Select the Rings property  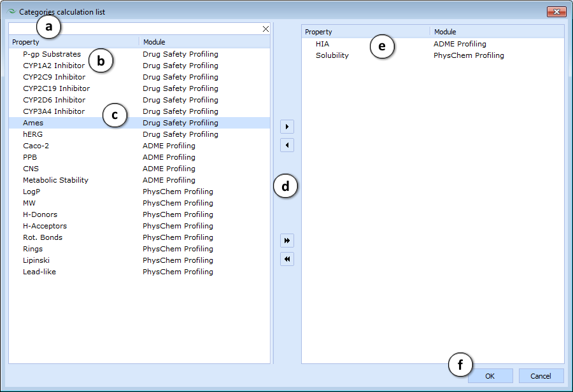point(139,249)
